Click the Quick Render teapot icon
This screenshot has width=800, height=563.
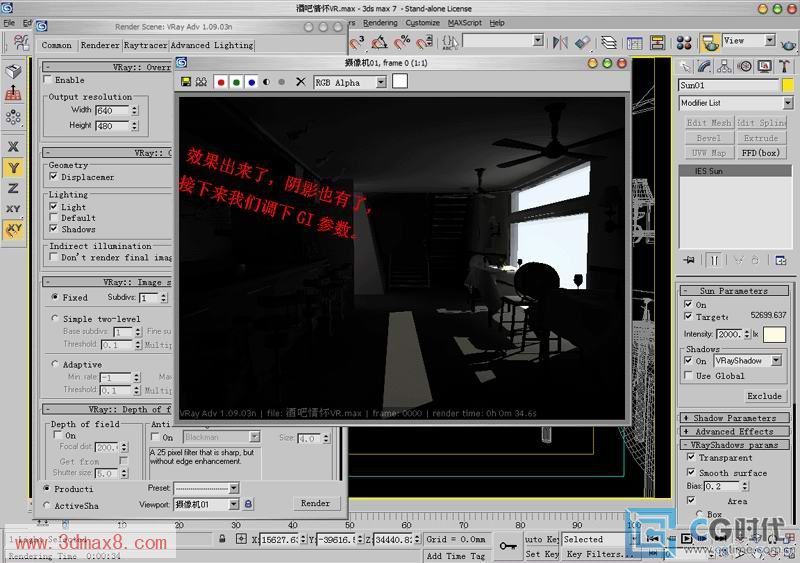coord(789,44)
